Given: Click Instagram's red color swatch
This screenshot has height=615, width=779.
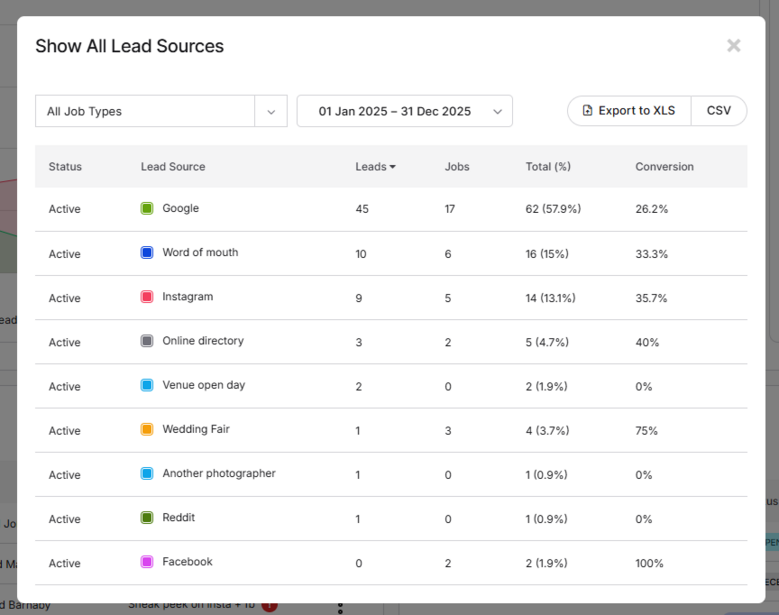Looking at the screenshot, I should (147, 297).
